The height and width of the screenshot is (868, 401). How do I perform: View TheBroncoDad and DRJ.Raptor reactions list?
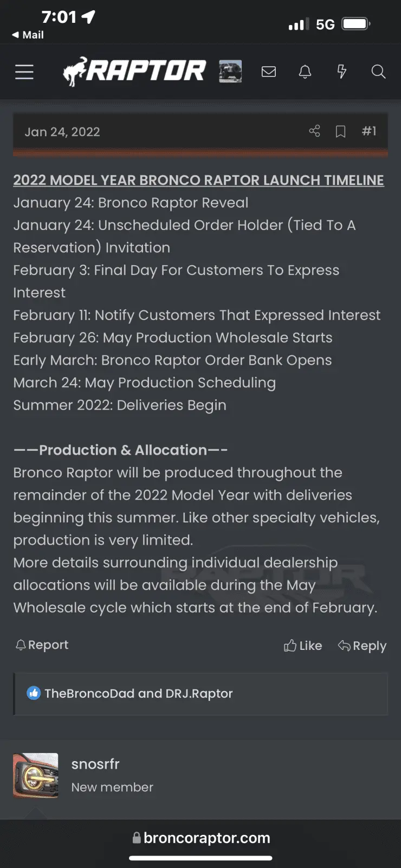coord(139,693)
